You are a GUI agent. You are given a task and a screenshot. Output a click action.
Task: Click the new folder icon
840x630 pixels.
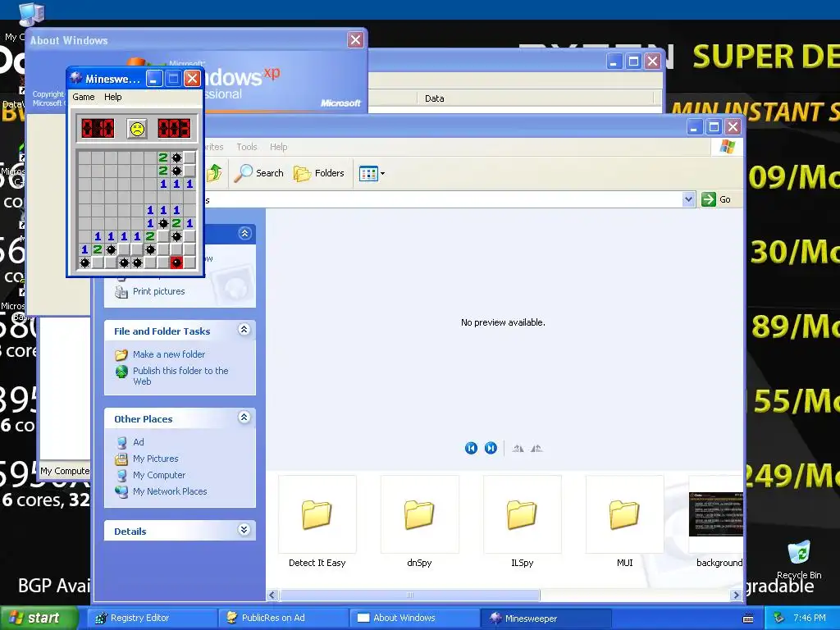(121, 354)
